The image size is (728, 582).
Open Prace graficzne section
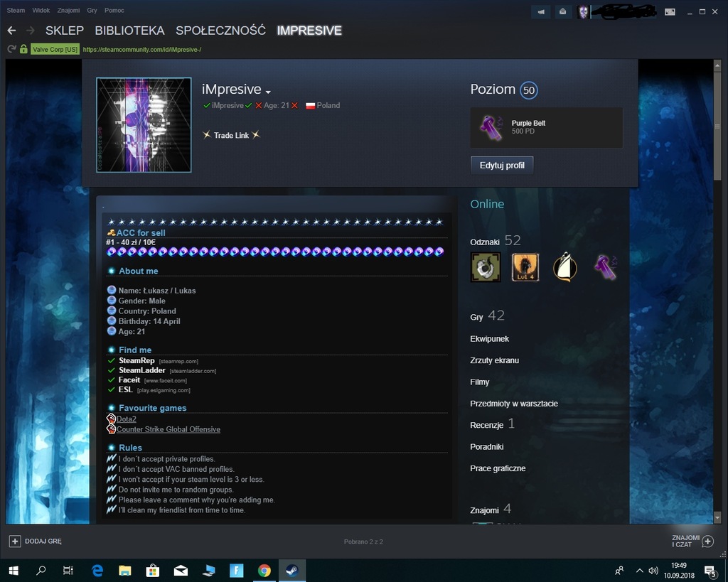(x=498, y=468)
